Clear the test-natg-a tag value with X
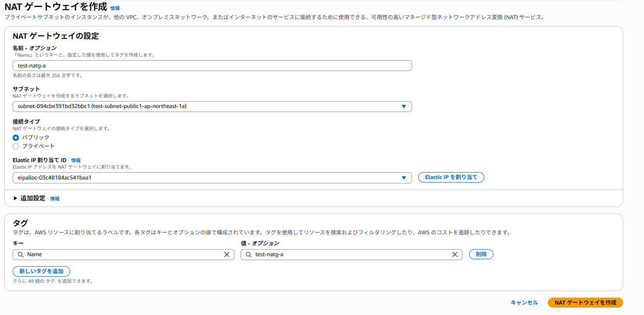The width and height of the screenshot is (644, 315). 455,254
